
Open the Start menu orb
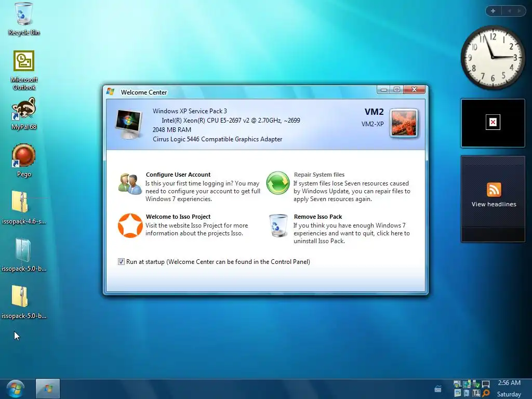coord(15,389)
